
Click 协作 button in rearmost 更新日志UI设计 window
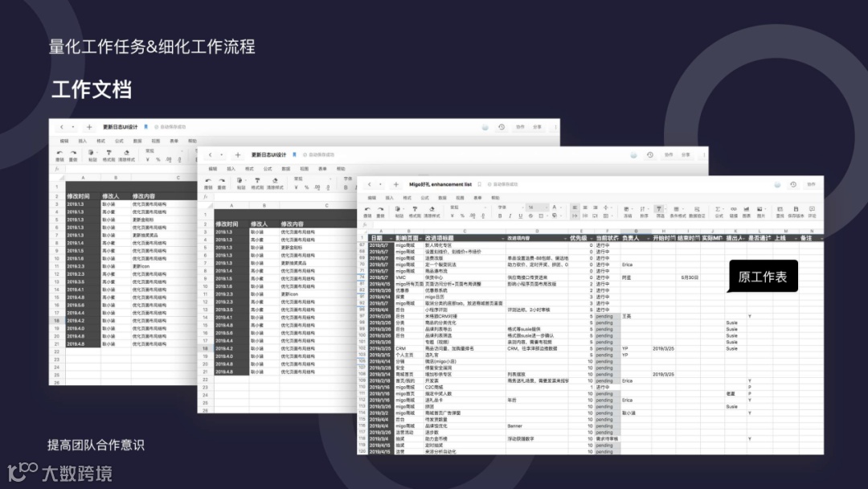[x=520, y=127]
